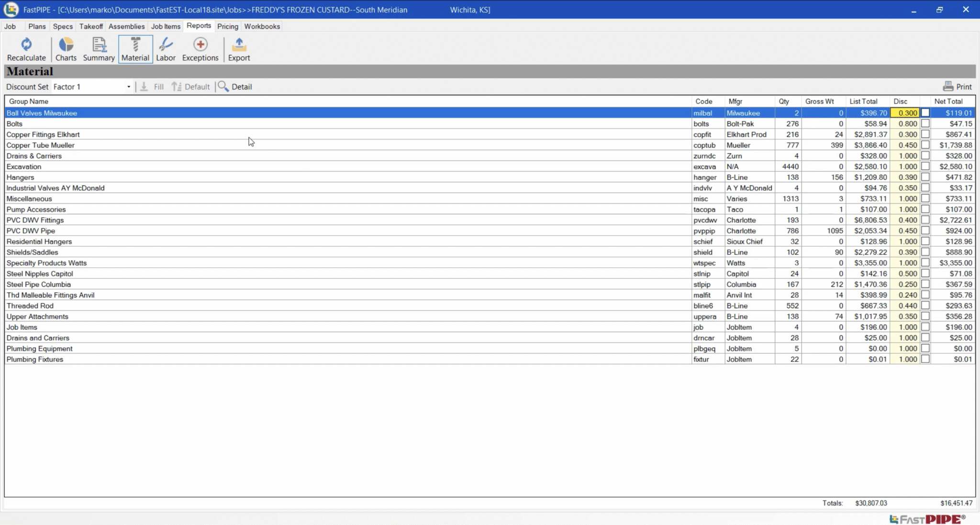
Task: Toggle checkbox in the Threaded Rod row
Action: [x=925, y=306]
